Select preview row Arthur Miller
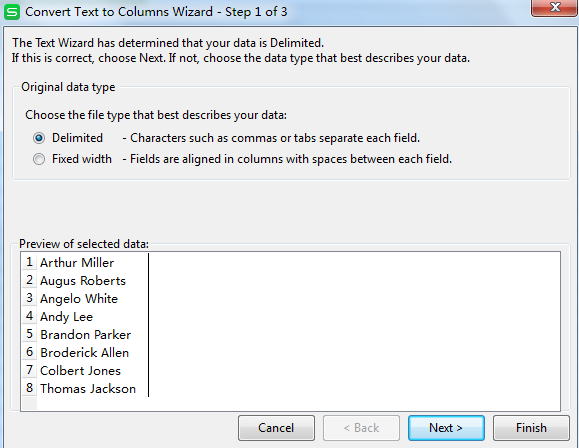Screen dimensions: 579x448 (x=77, y=263)
